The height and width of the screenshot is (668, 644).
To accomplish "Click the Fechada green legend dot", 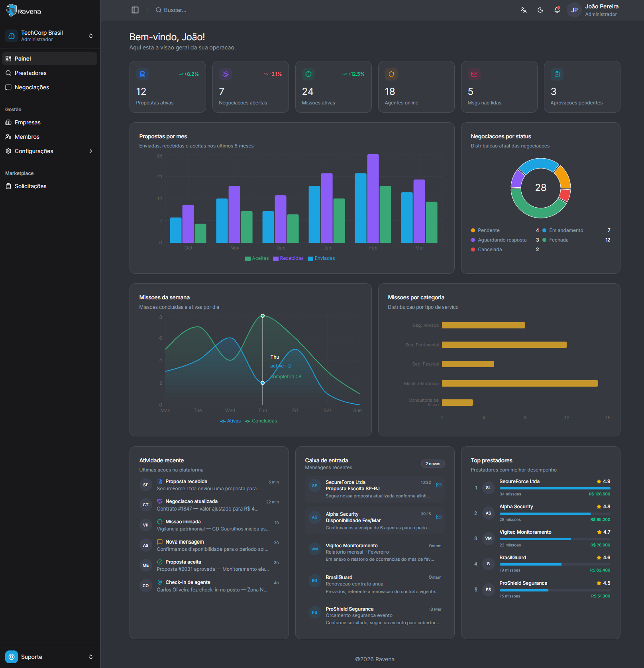I will (x=544, y=240).
